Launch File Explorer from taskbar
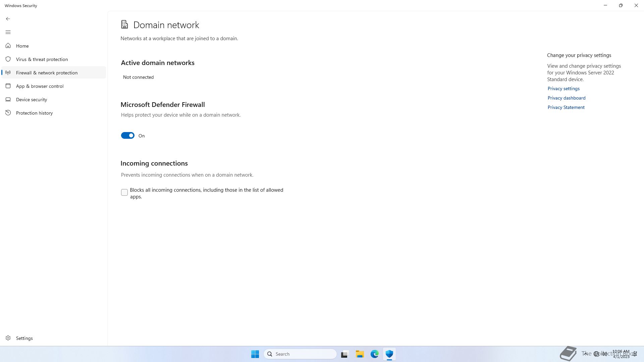 click(x=360, y=354)
